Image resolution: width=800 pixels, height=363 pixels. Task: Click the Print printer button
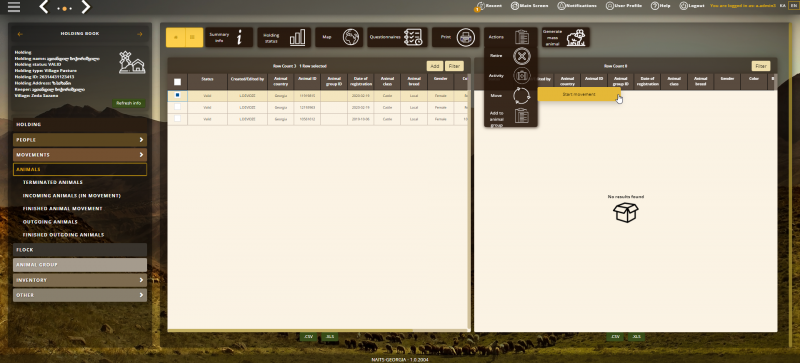[x=456, y=37]
